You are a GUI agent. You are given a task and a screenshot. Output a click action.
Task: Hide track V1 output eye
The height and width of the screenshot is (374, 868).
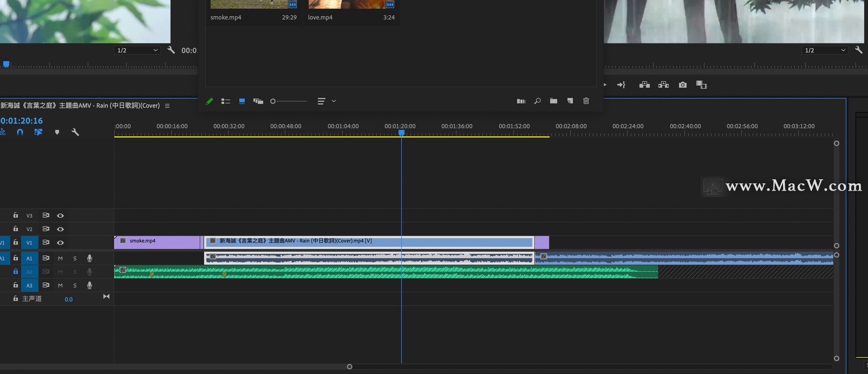[60, 243]
